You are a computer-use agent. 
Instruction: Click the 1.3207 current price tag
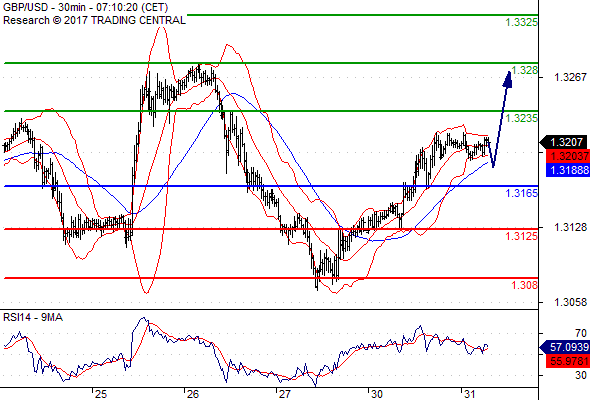pos(563,142)
